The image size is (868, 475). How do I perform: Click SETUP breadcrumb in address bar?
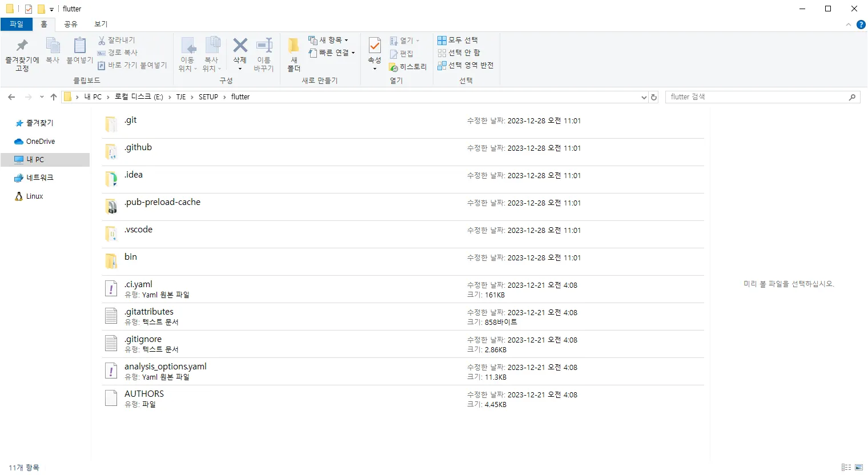click(x=208, y=97)
